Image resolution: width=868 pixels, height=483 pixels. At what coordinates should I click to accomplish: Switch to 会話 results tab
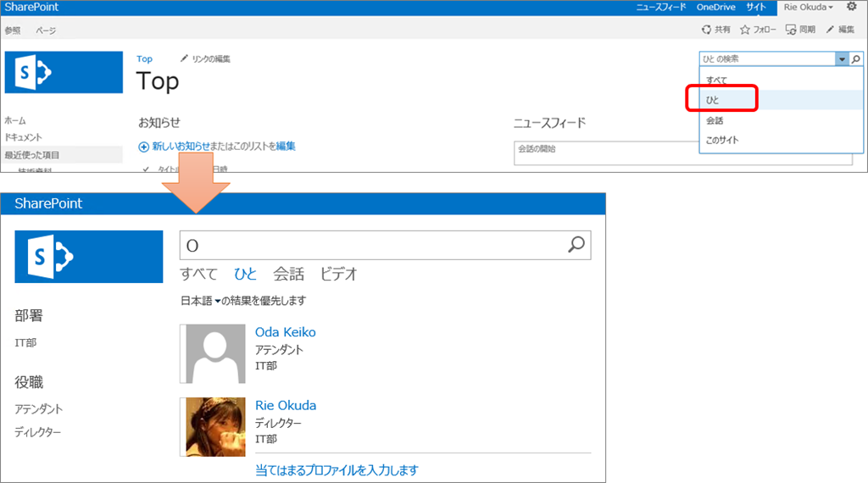point(288,274)
